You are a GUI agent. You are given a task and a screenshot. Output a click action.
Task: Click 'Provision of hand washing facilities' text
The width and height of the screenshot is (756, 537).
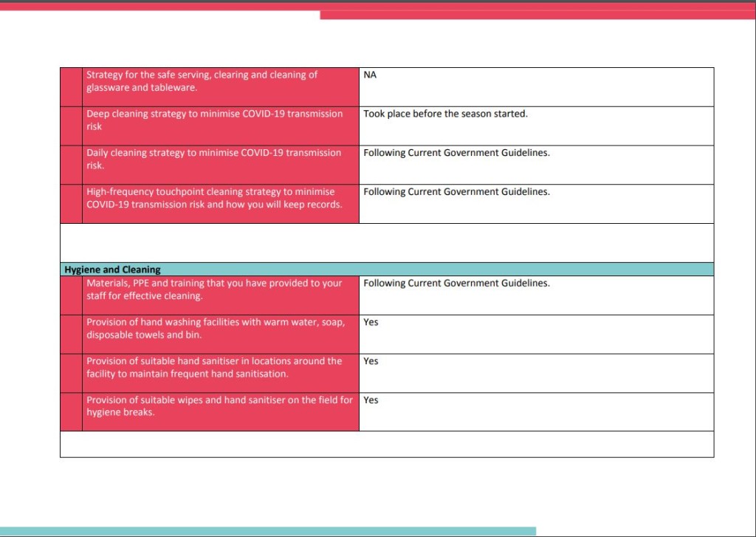[x=216, y=328]
